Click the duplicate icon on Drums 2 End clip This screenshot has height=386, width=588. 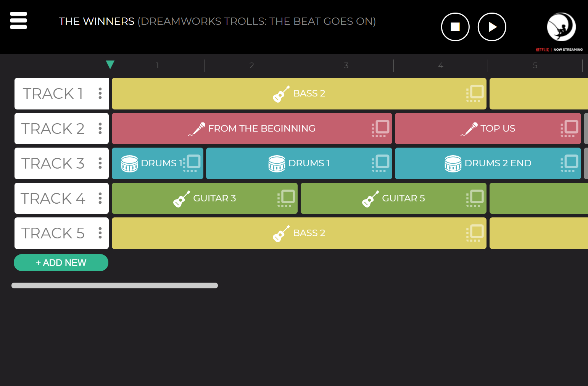(569, 163)
